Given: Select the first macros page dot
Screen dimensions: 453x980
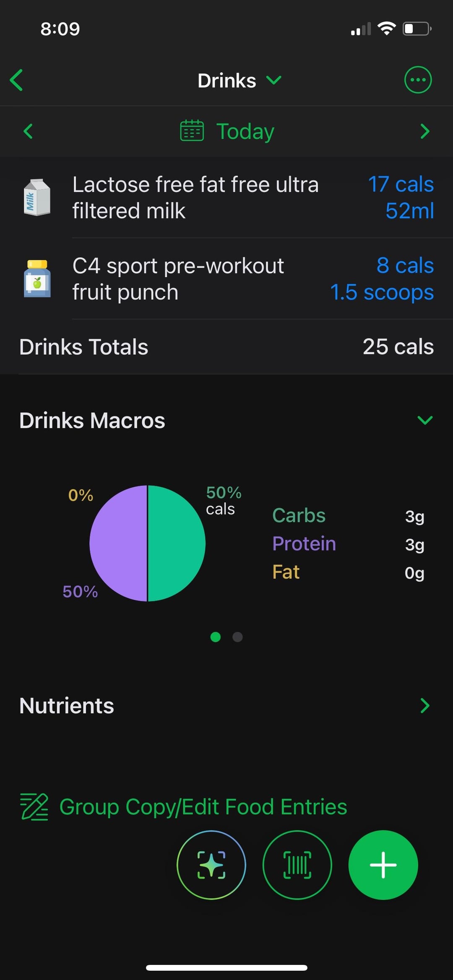Looking at the screenshot, I should pyautogui.click(x=216, y=637).
